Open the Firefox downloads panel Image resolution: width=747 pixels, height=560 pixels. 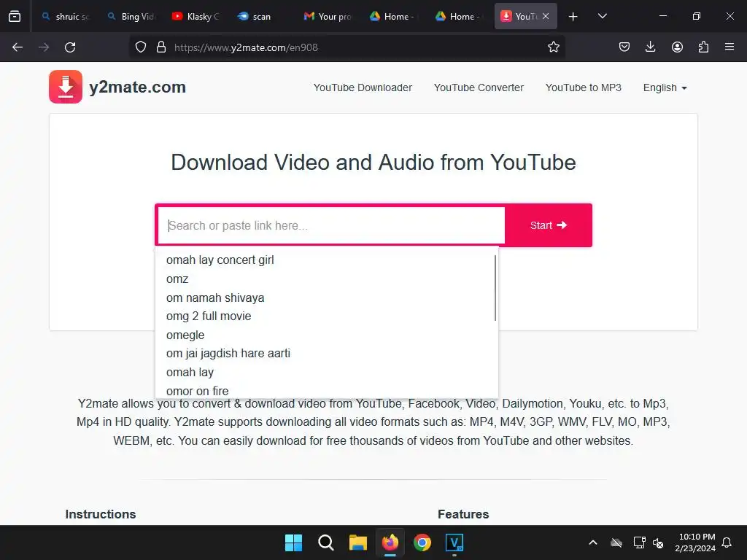coord(650,47)
